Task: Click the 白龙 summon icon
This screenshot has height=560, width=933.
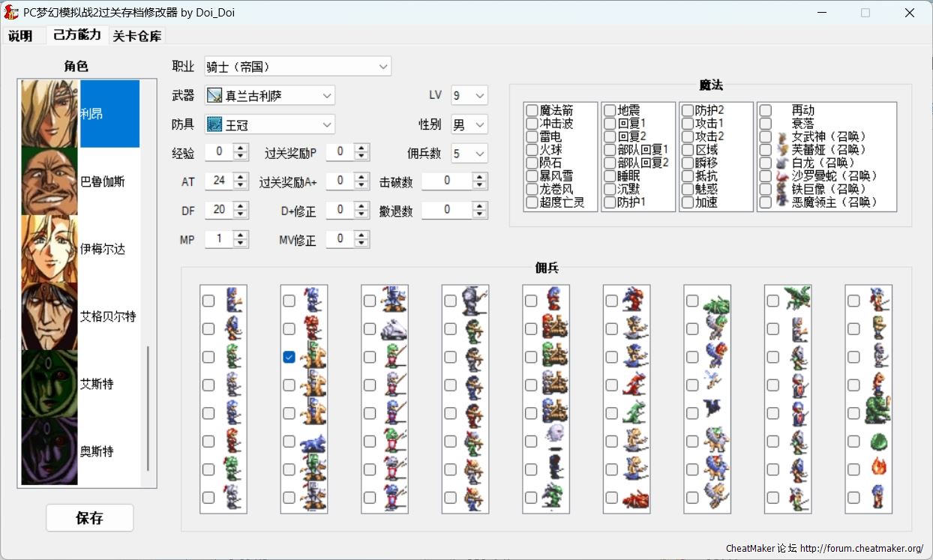Action: point(782,163)
